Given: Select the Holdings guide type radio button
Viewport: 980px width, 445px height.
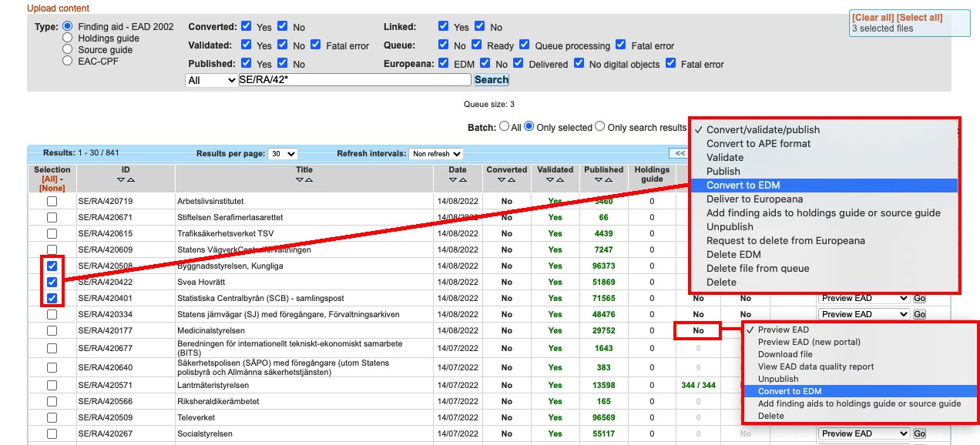Looking at the screenshot, I should point(68,37).
